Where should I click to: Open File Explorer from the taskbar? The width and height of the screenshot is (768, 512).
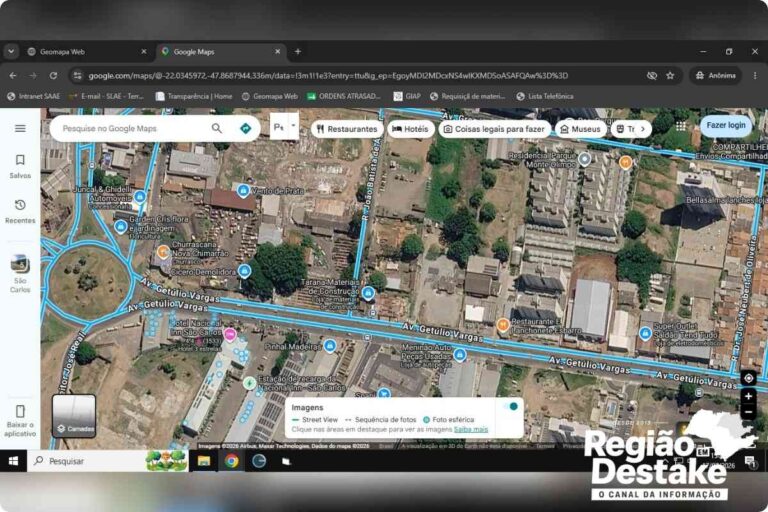204,461
